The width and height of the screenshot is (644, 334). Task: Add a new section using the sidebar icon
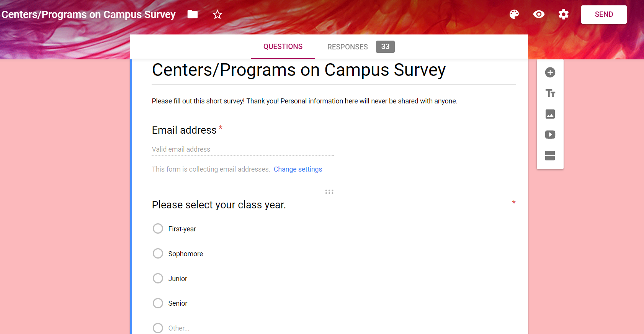550,156
